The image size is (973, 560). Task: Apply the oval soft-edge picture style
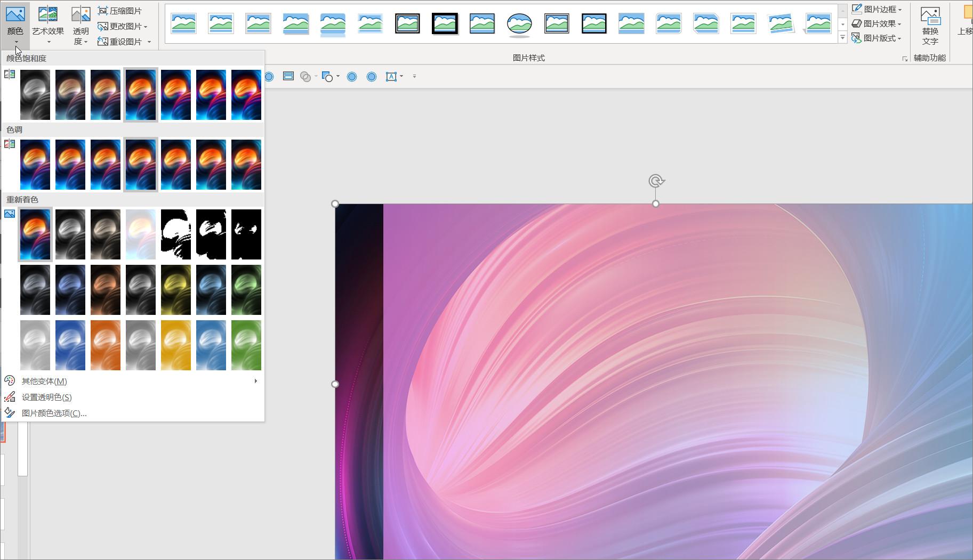point(519,23)
